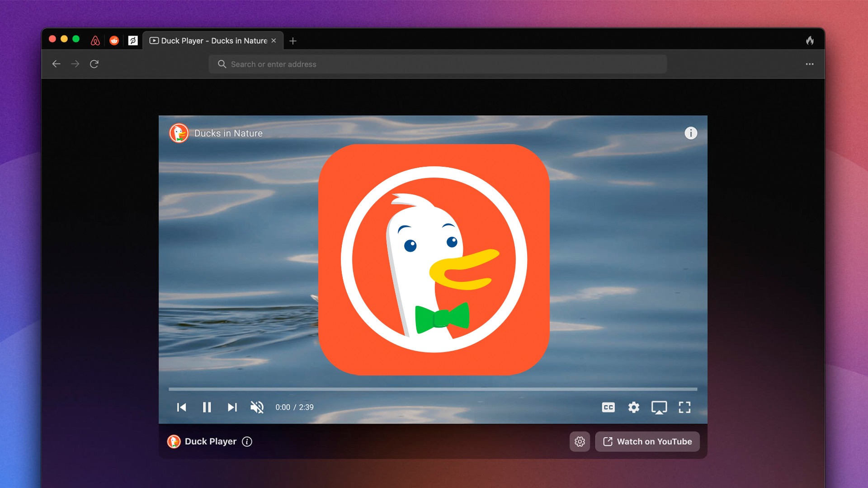The width and height of the screenshot is (868, 488).
Task: Toggle closed captions on
Action: 608,407
